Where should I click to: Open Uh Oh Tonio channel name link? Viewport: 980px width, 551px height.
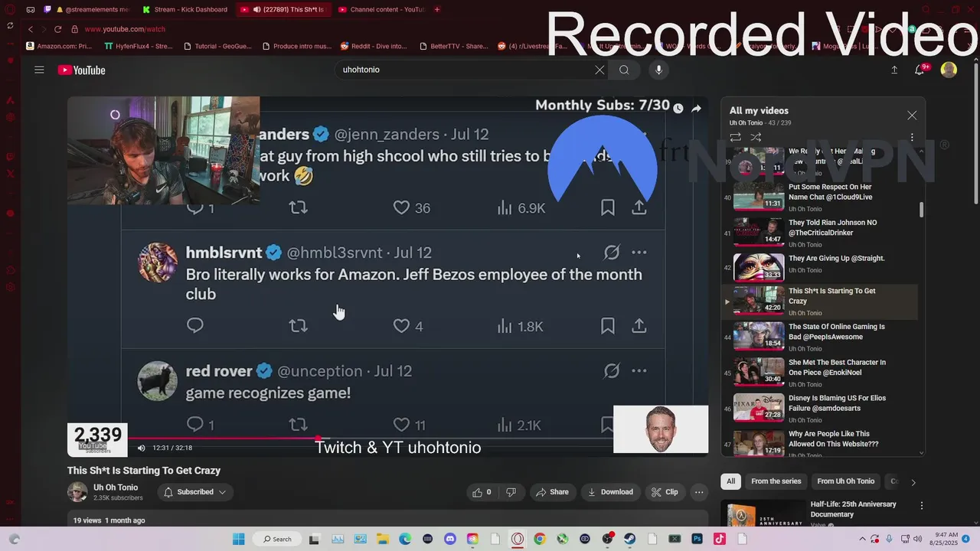click(x=116, y=487)
